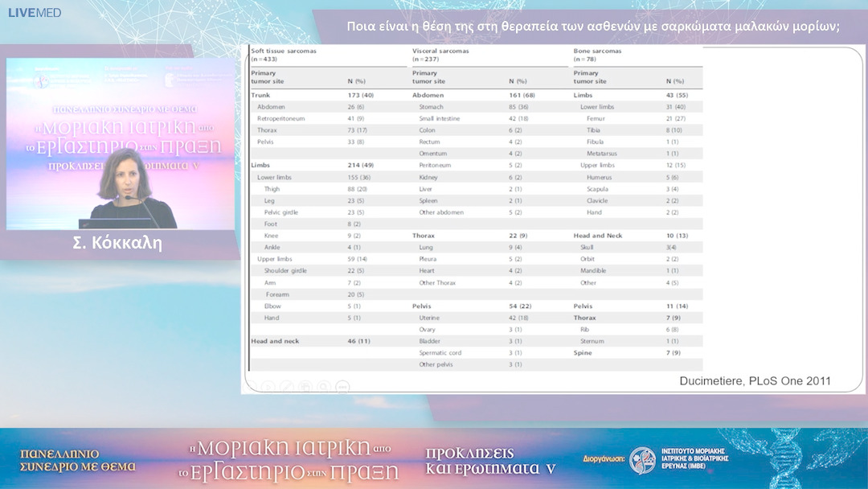Click the Spine row label
868x489 pixels.
pos(583,353)
